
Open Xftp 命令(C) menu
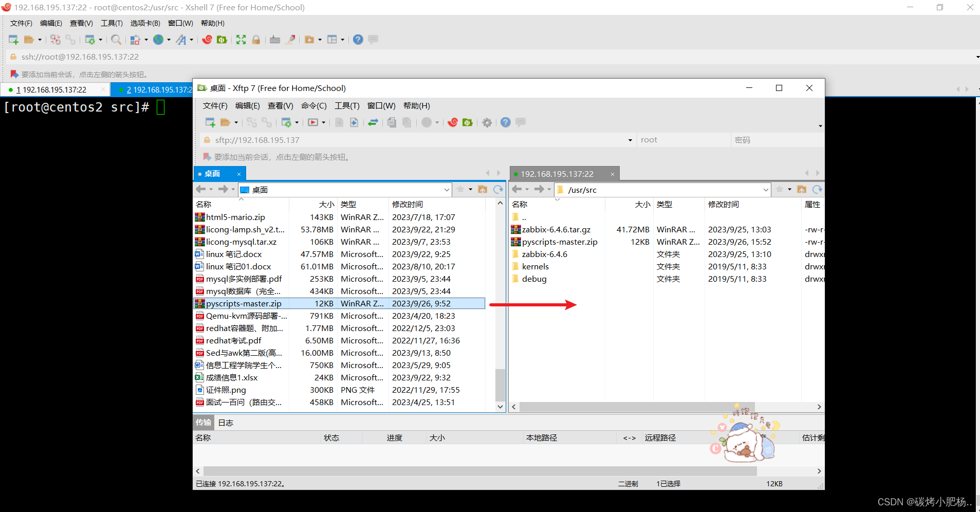pos(314,106)
